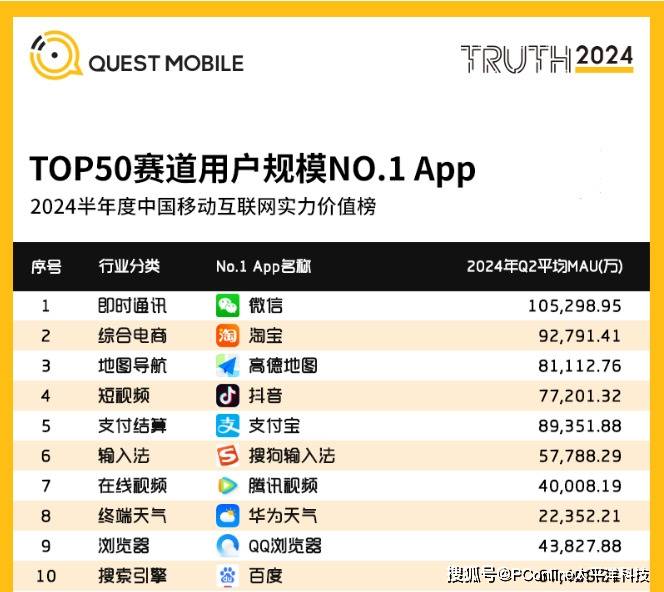
Task: Click the 输入法 category cell
Action: click(124, 456)
